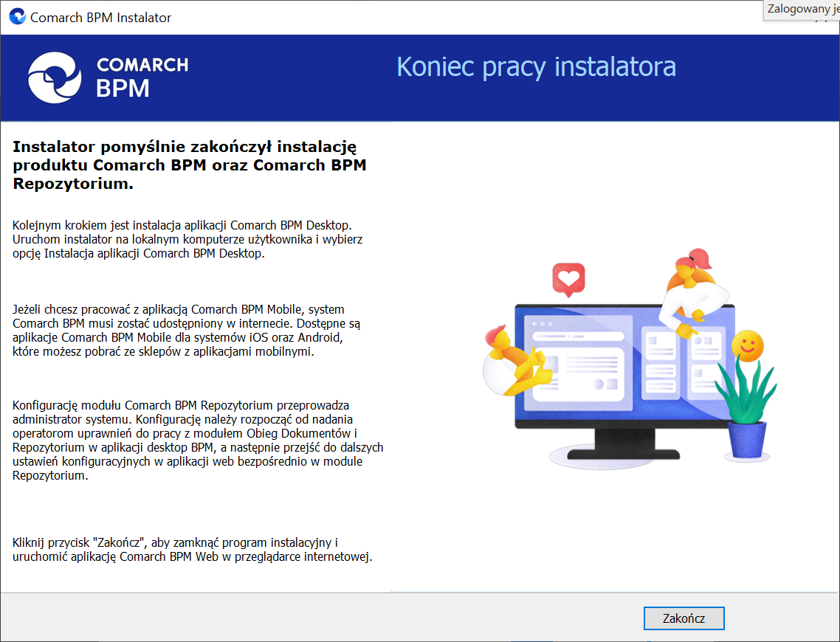
Task: Click the paragraph starting 'Jeżeli chcesz pracować'
Action: 187,331
